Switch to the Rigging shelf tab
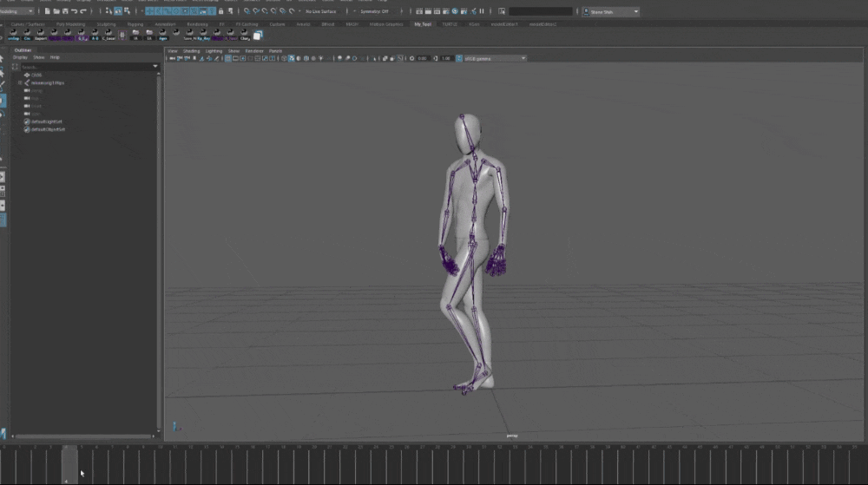Viewport: 868px width, 485px height. coord(135,24)
